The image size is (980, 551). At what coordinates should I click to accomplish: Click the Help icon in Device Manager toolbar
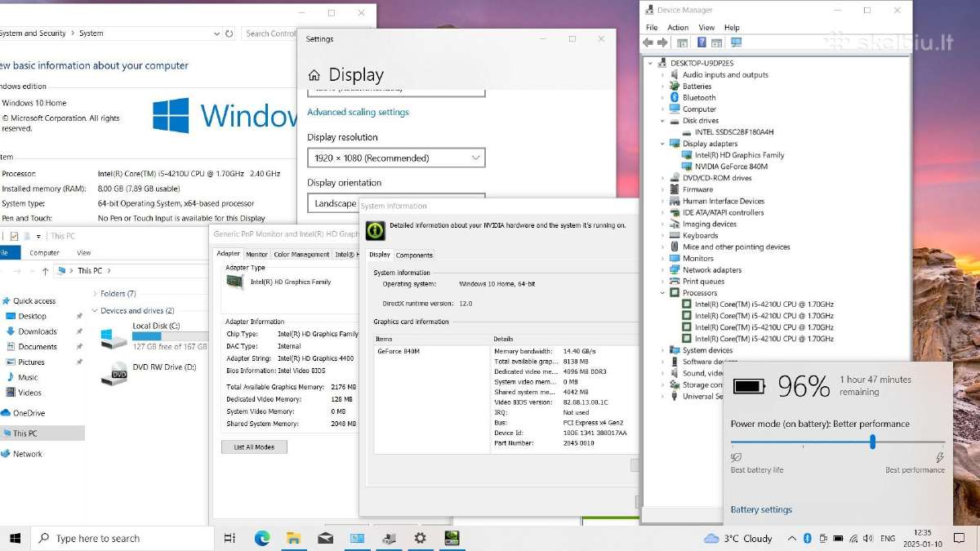702,42
